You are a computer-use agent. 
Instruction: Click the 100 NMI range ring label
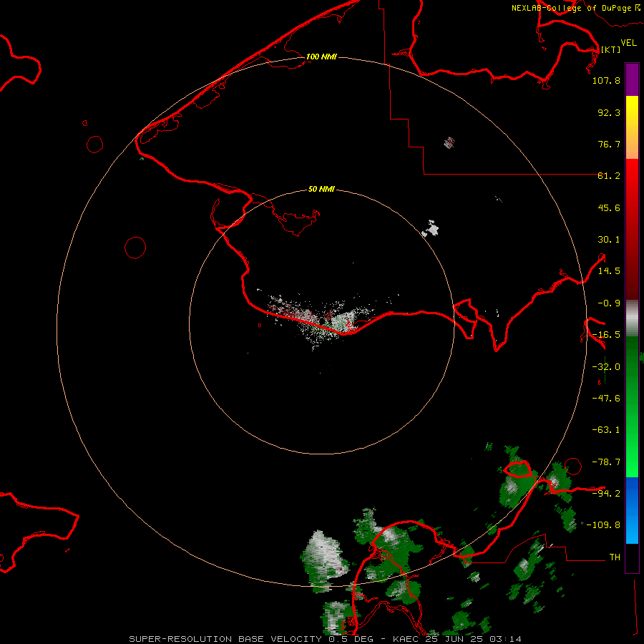(x=321, y=57)
